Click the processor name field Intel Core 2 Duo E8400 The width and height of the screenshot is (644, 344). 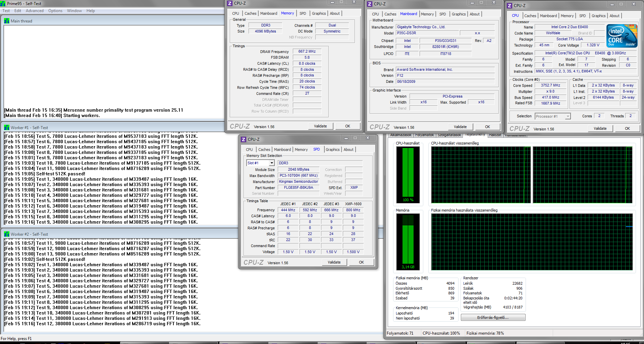(570, 27)
